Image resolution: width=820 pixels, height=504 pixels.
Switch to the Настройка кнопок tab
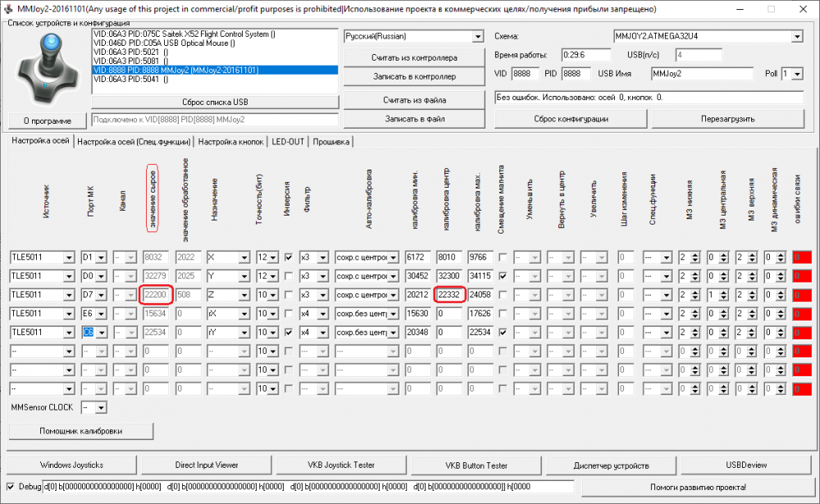(230, 142)
